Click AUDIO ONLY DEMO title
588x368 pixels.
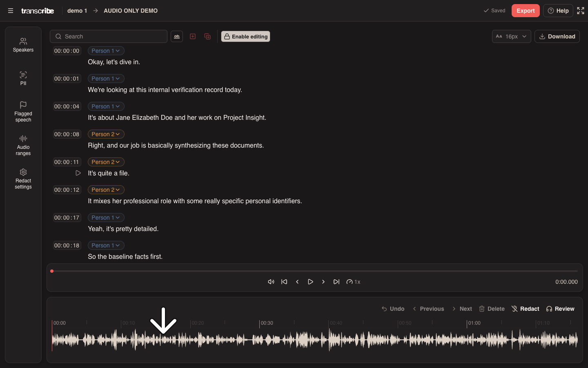pyautogui.click(x=131, y=11)
